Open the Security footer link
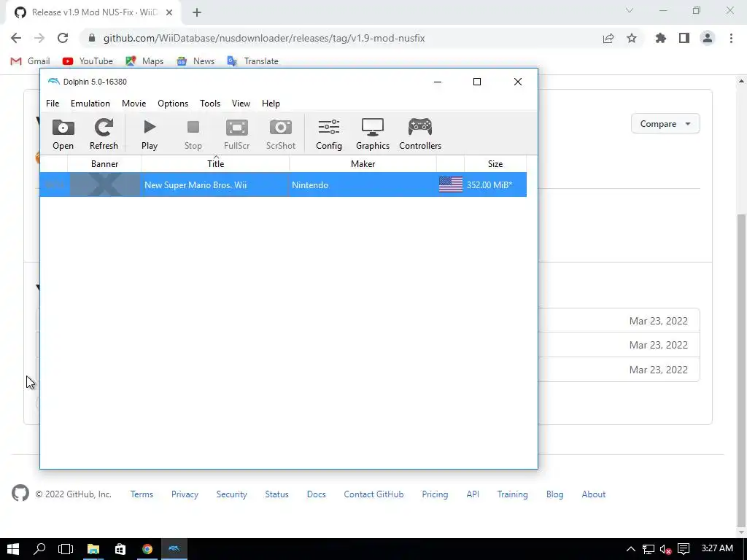The image size is (747, 560). pos(231,494)
